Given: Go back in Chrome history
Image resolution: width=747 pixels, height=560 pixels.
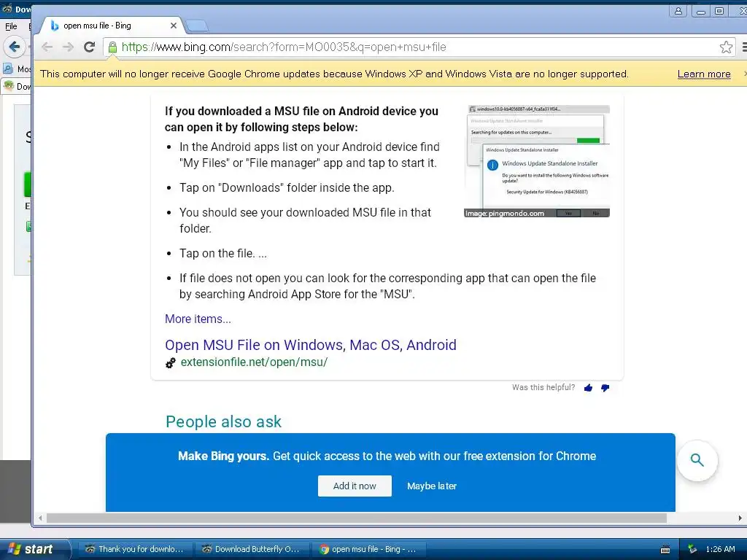Looking at the screenshot, I should point(47,47).
